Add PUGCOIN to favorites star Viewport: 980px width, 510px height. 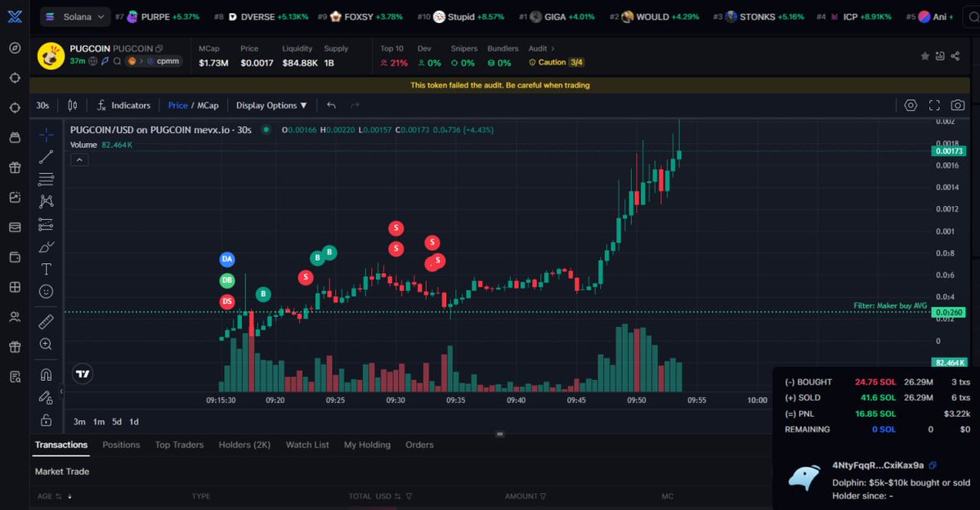click(925, 56)
